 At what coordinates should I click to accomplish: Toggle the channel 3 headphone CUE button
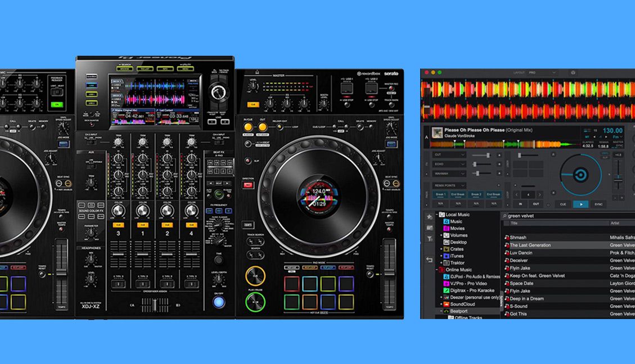118,225
